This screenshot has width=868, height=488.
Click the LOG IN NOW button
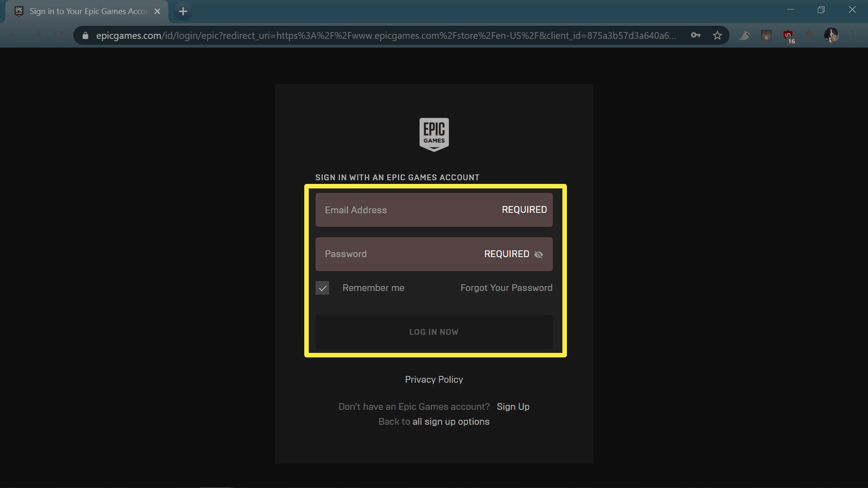434,332
